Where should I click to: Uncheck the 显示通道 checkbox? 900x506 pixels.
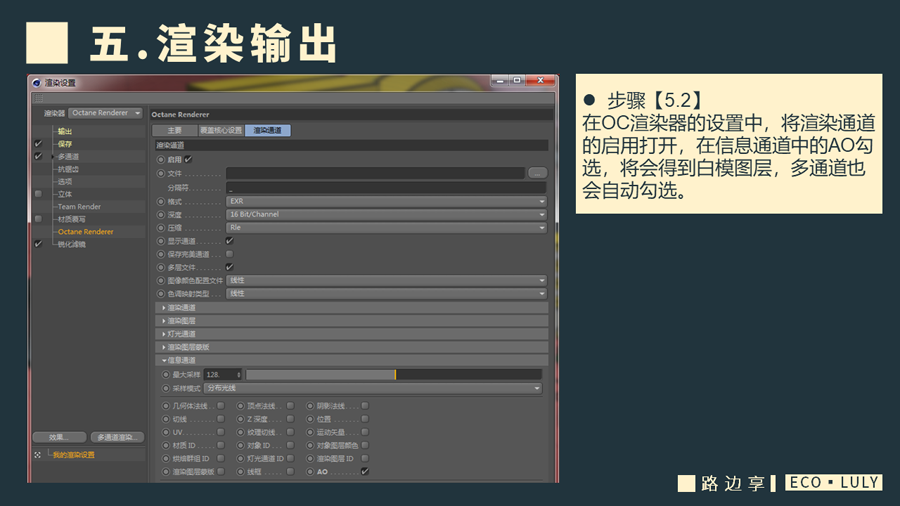pyautogui.click(x=230, y=241)
